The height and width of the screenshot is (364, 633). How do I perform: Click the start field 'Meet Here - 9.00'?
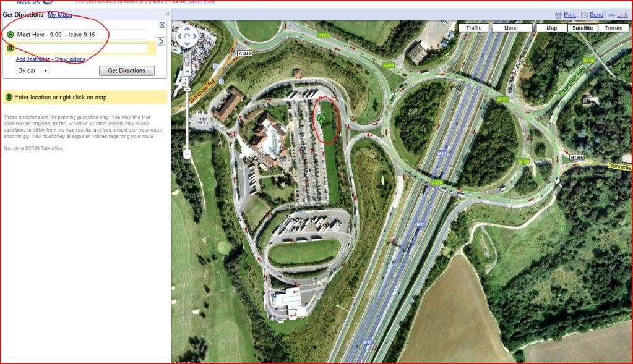click(82, 35)
